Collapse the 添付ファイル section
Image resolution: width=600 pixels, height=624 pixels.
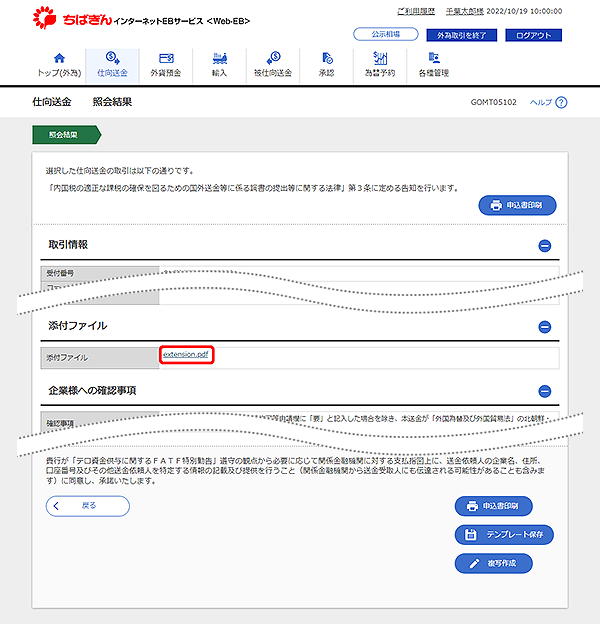[545, 327]
